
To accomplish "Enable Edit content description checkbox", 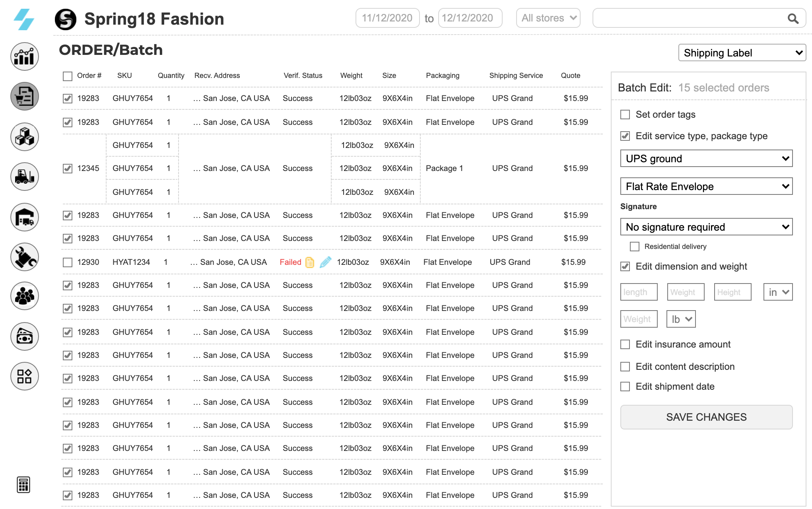I will tap(625, 367).
